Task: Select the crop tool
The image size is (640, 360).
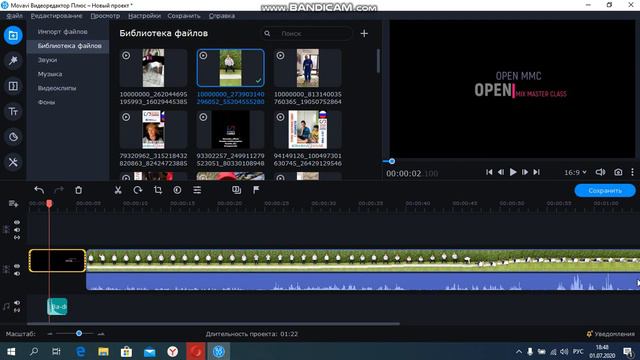Action: tap(158, 190)
